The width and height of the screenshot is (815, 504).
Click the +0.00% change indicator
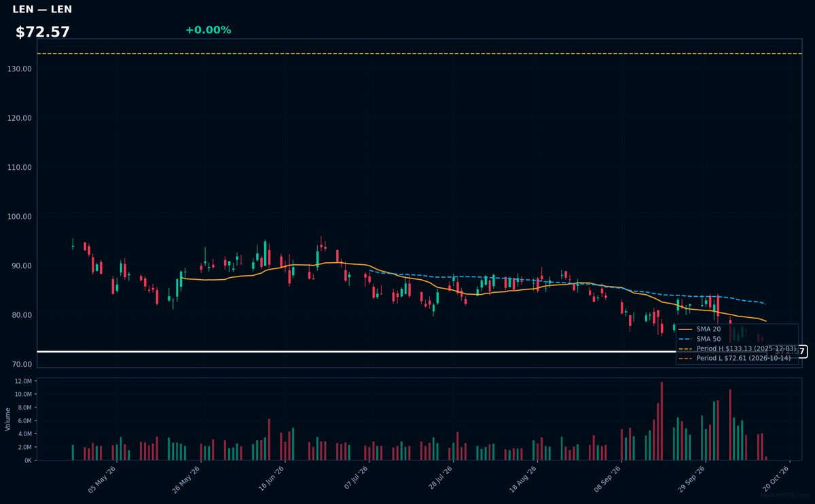point(208,30)
